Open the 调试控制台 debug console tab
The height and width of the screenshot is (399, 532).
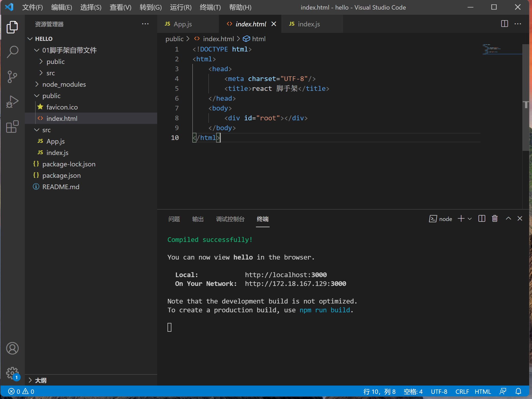click(x=230, y=219)
